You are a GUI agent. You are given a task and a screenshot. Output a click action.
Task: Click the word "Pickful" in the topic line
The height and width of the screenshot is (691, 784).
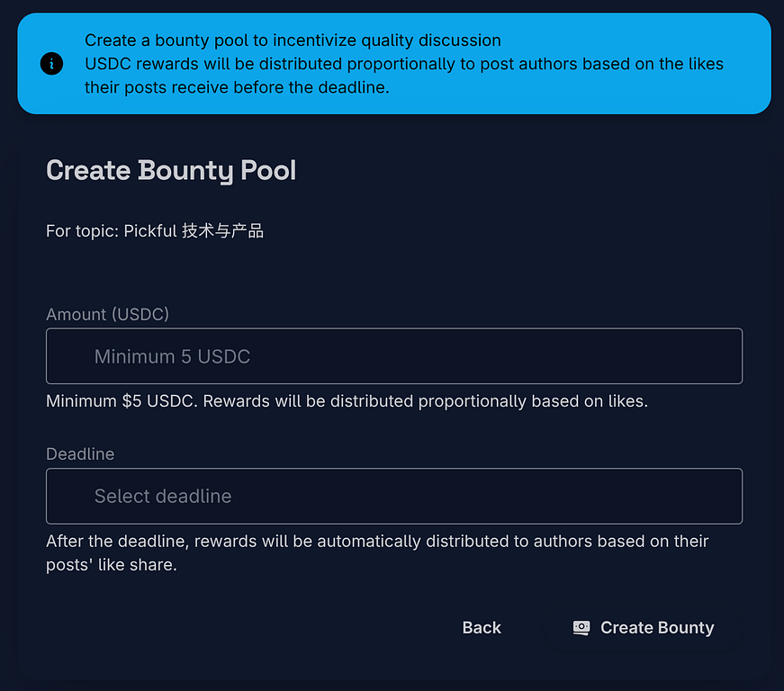pos(150,231)
